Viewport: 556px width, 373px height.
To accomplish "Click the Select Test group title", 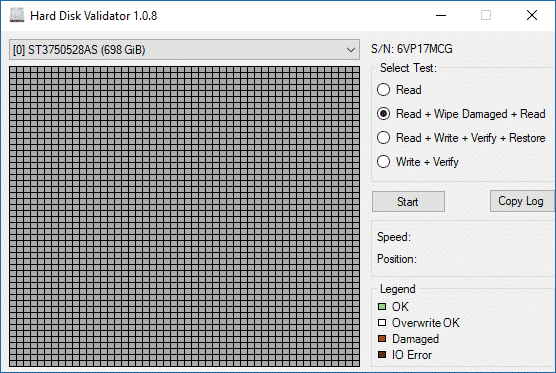I will [408, 68].
